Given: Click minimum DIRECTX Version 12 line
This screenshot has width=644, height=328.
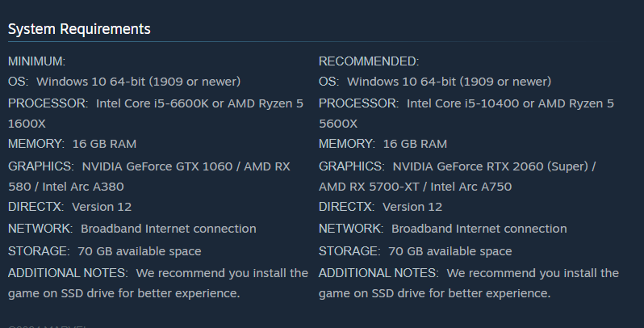Looking at the screenshot, I should (70, 207).
